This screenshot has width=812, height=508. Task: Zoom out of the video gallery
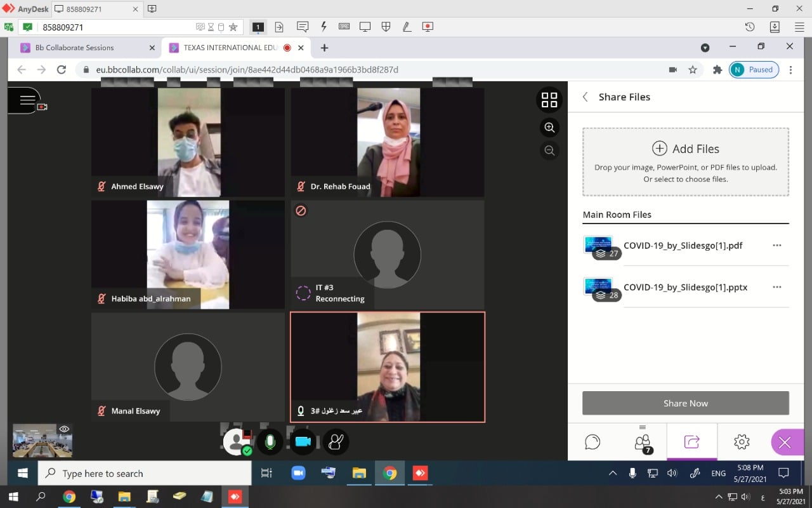(549, 150)
